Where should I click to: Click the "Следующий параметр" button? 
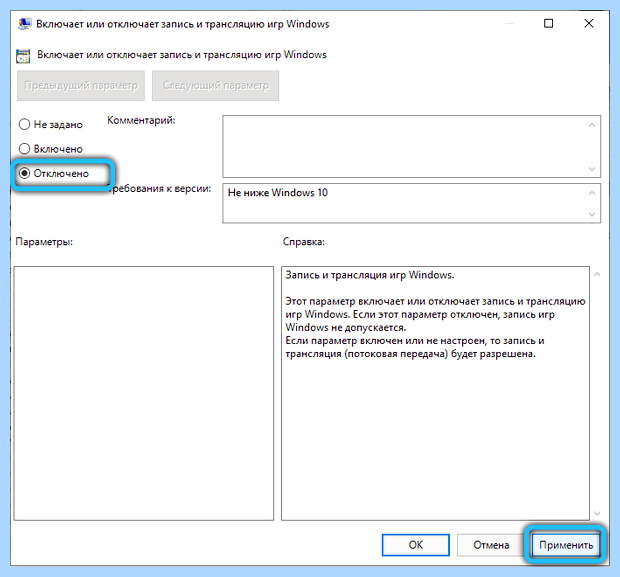pos(215,85)
